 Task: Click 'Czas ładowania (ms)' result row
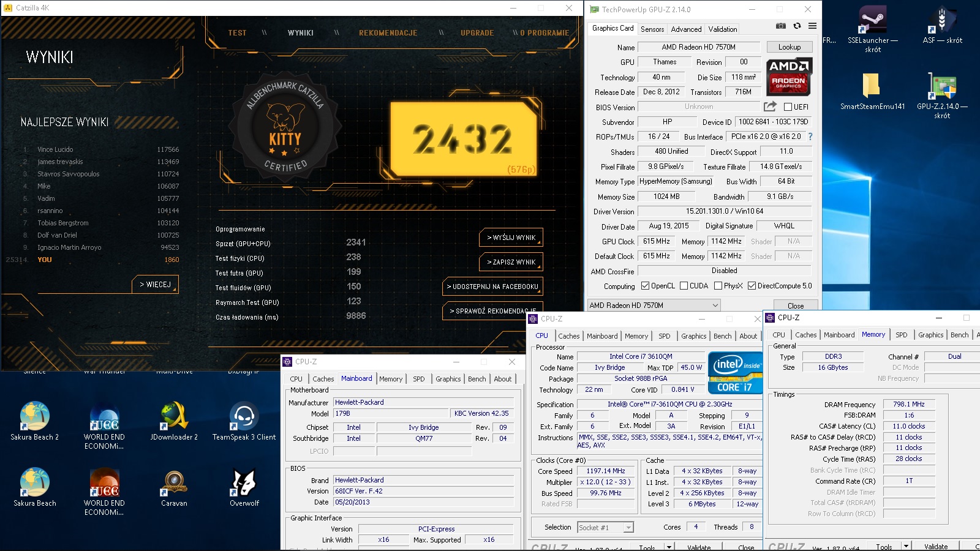[291, 317]
